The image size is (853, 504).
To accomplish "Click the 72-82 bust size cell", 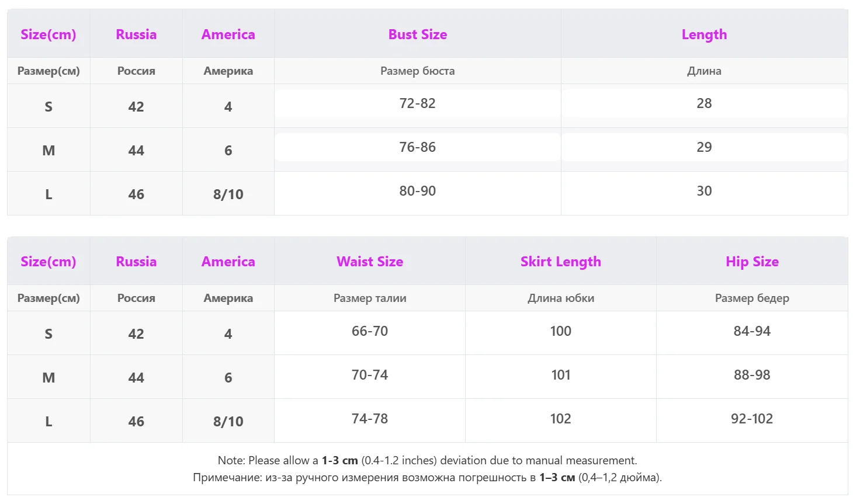I will tap(418, 103).
